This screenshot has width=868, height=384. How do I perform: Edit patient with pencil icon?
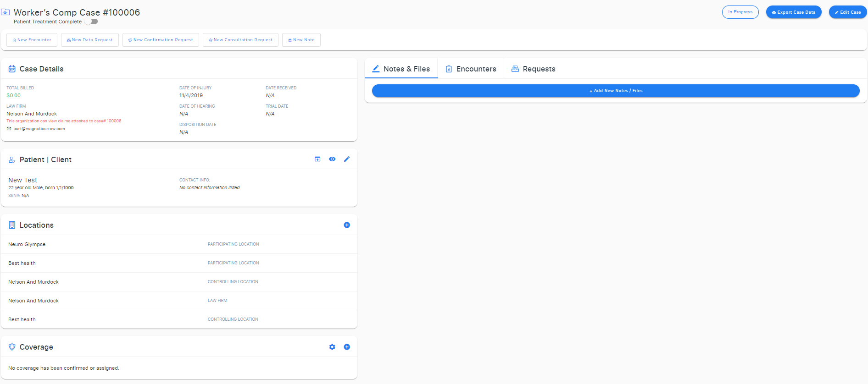tap(347, 159)
